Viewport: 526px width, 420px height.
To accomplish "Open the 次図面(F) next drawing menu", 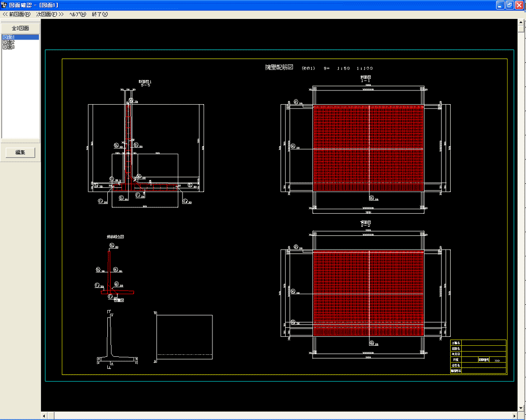I will coord(49,14).
